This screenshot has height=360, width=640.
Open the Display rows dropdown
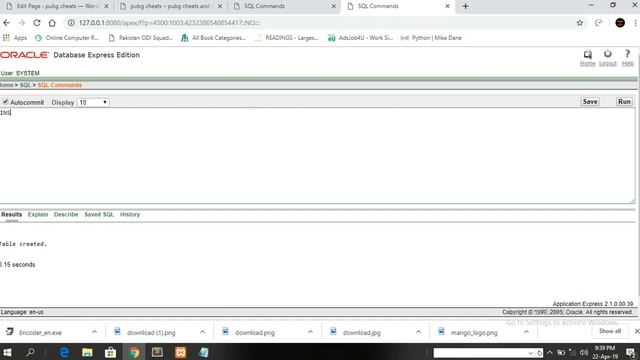[93, 102]
